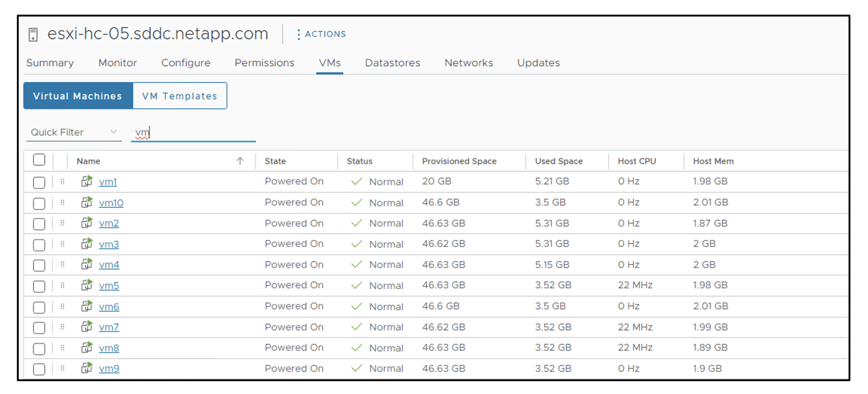
Task: Open the vm6 virtual machine link
Action: [109, 307]
